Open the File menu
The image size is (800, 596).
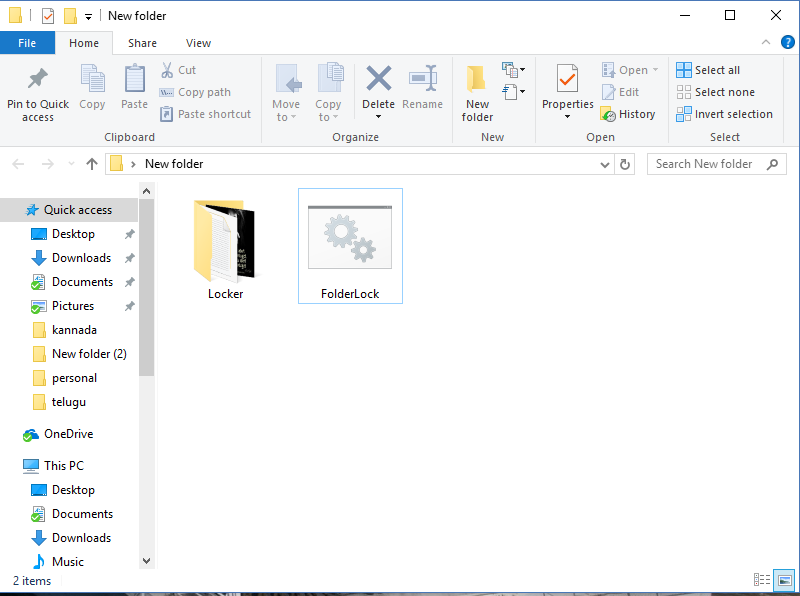point(27,43)
